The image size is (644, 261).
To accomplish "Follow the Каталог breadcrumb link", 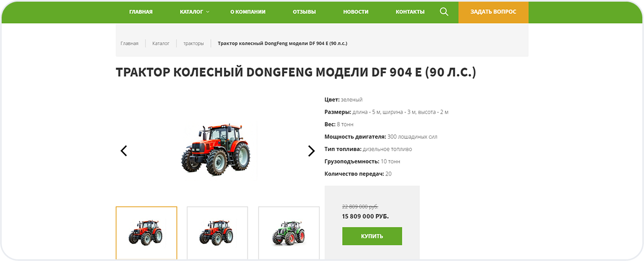I will [160, 43].
